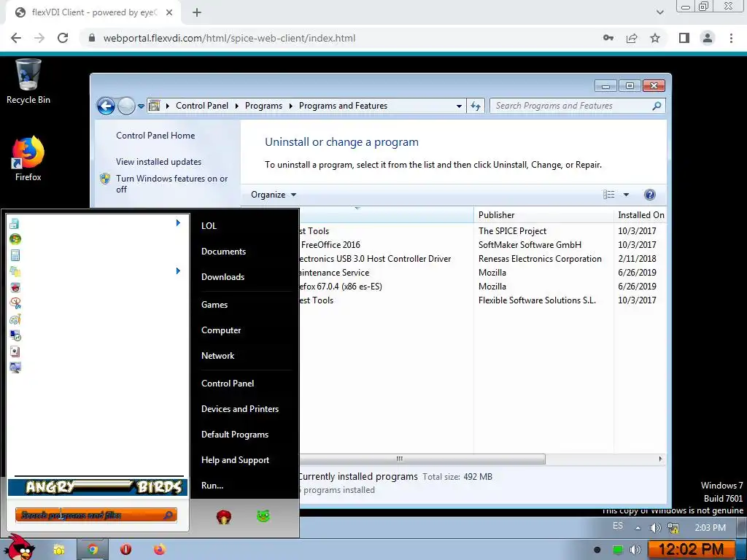The image size is (747, 560).
Task: Open the yellow folder icon in taskbar
Action: [x=59, y=550]
